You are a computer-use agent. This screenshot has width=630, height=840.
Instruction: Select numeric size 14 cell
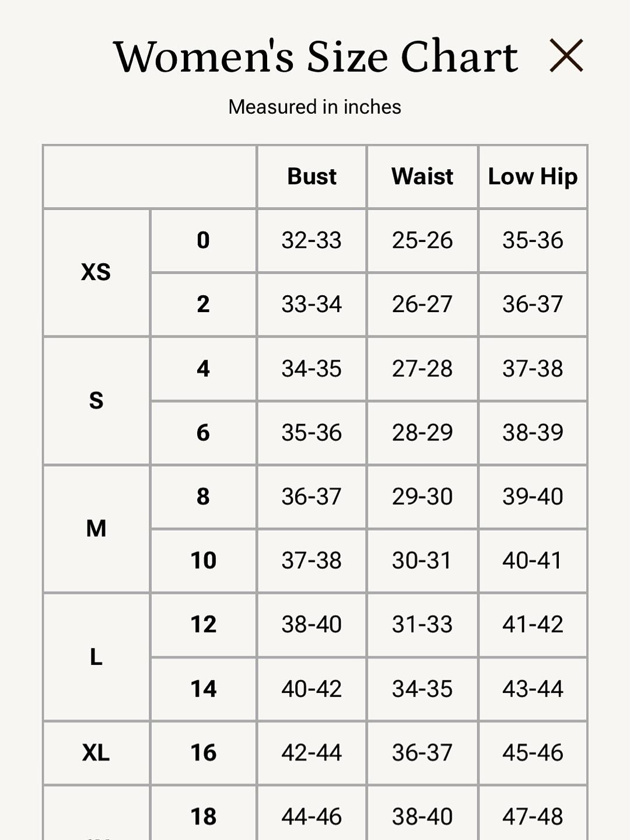203,689
